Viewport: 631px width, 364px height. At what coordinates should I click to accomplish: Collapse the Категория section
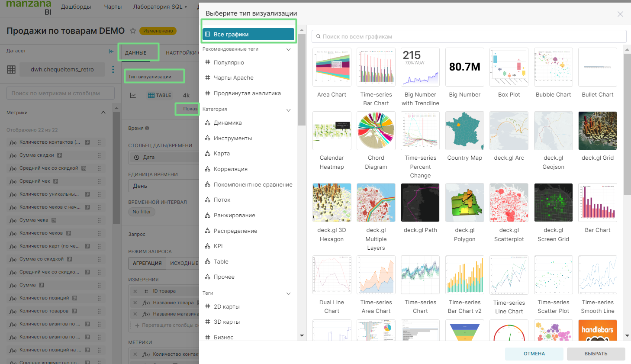[289, 110]
